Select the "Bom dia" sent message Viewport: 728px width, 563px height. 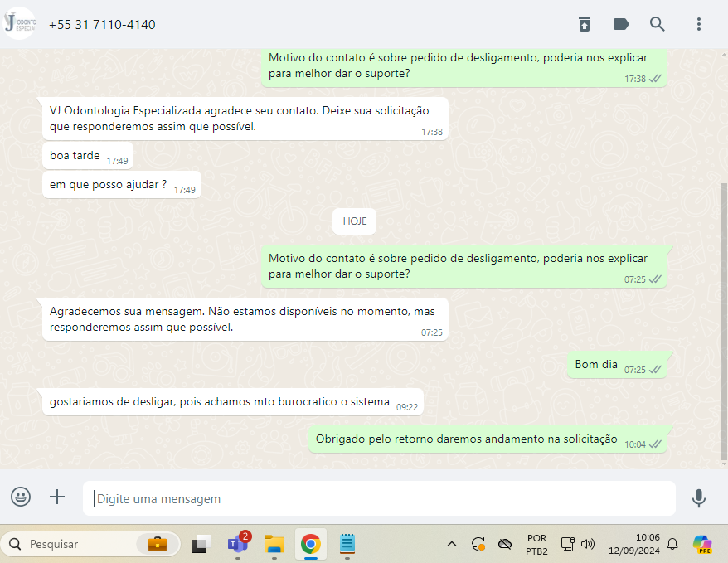click(x=617, y=365)
